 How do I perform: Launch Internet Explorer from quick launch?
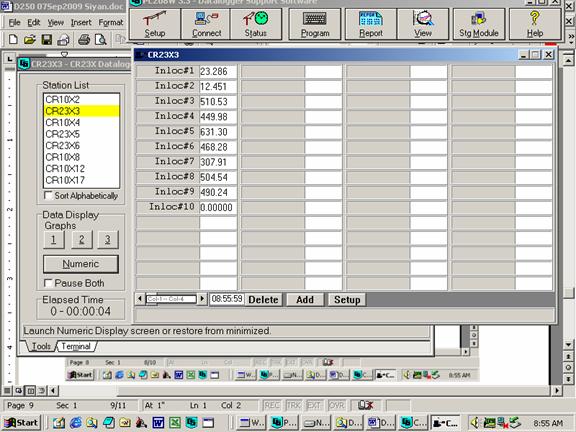point(76,423)
